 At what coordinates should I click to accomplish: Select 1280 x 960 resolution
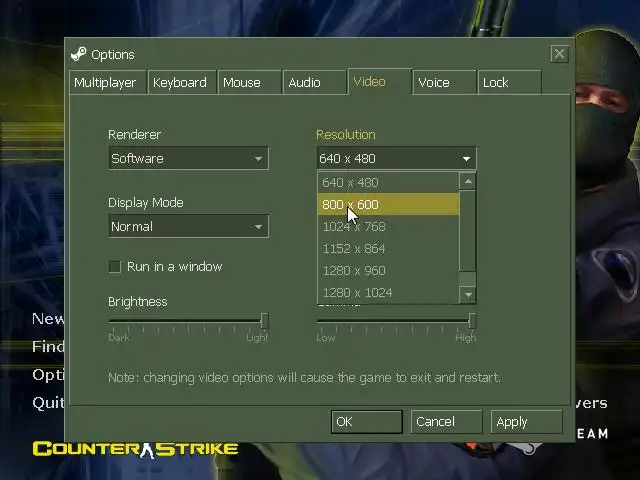tap(388, 271)
